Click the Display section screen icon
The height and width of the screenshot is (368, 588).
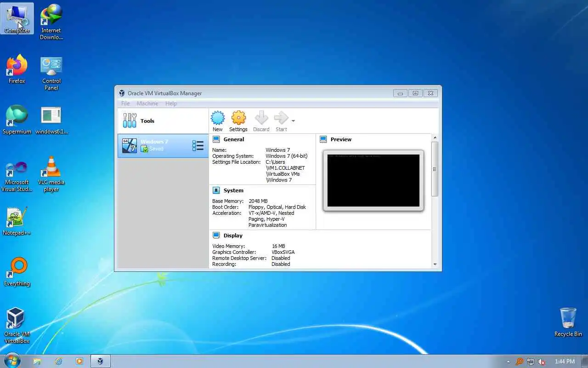(216, 236)
